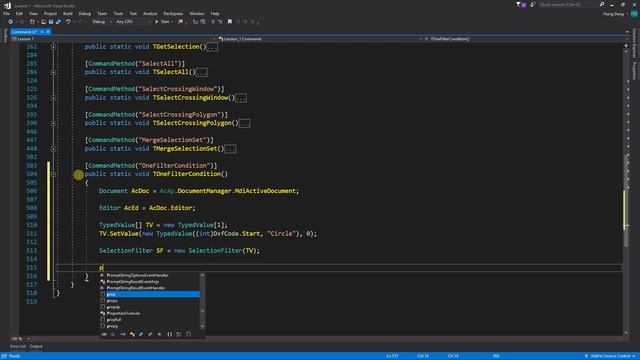640x360 pixels.
Task: Open the Debug configuration dropdown
Action: 101,22
